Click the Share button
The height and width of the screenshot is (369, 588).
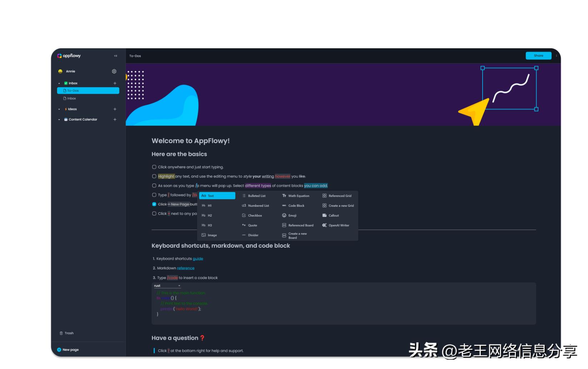pyautogui.click(x=538, y=55)
